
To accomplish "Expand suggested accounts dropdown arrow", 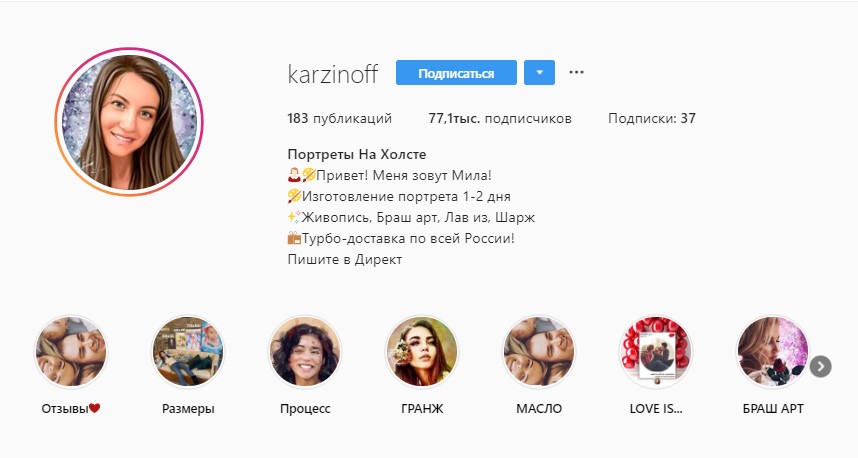I will [540, 72].
